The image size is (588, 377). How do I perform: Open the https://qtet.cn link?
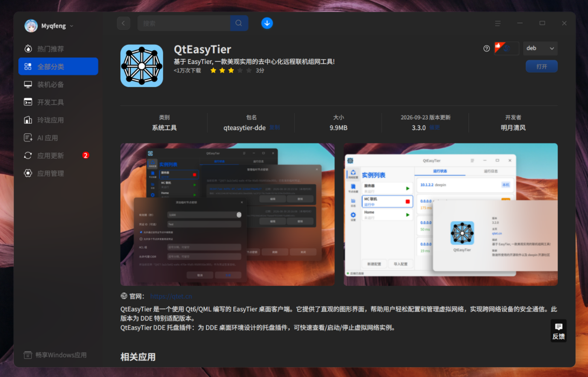tap(171, 296)
